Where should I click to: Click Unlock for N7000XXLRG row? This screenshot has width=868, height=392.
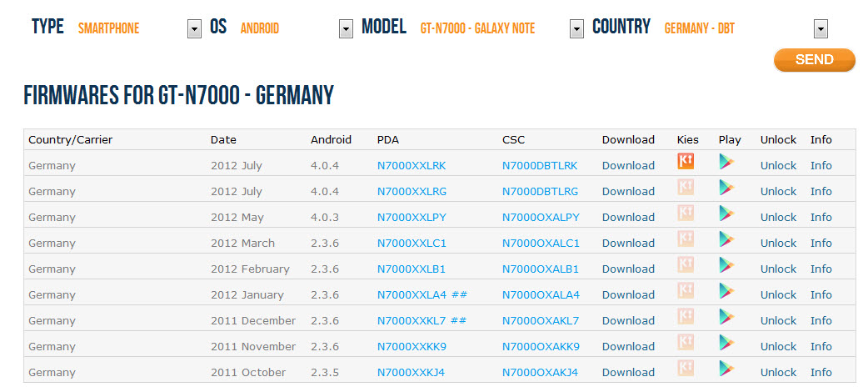click(x=778, y=191)
